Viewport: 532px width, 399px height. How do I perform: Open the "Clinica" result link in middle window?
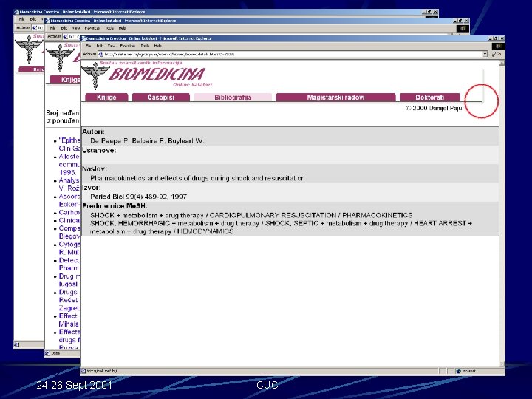coord(69,220)
